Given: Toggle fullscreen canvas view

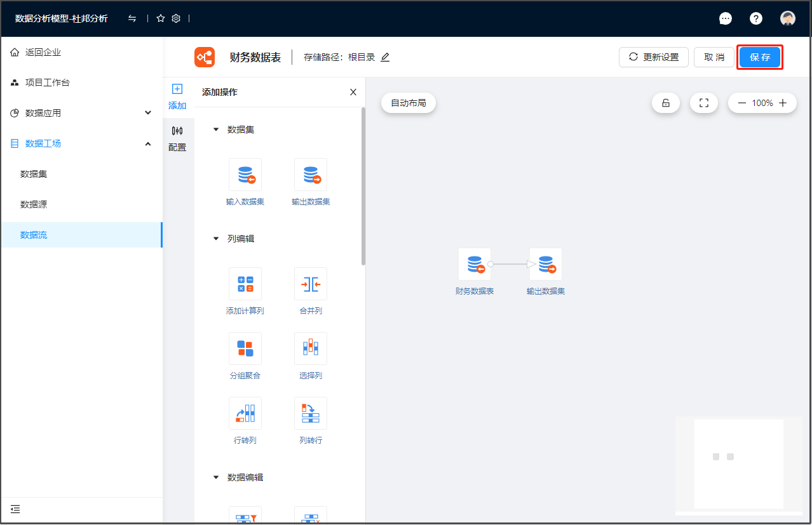Looking at the screenshot, I should click(703, 103).
